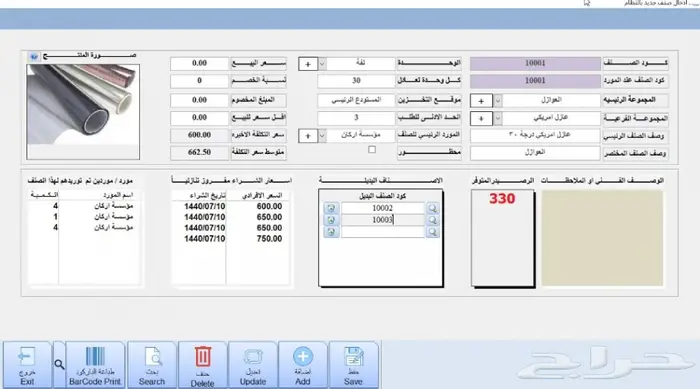Click available balance value 330

click(x=502, y=199)
